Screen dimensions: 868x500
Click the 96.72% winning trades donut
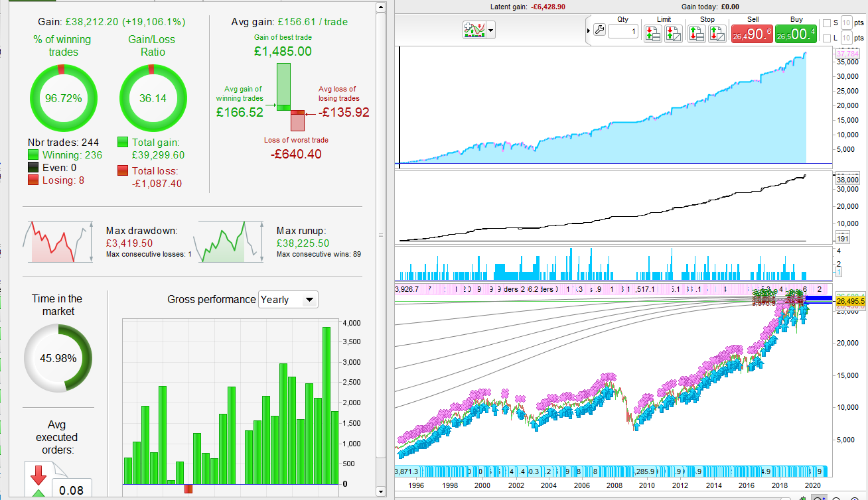[63, 98]
